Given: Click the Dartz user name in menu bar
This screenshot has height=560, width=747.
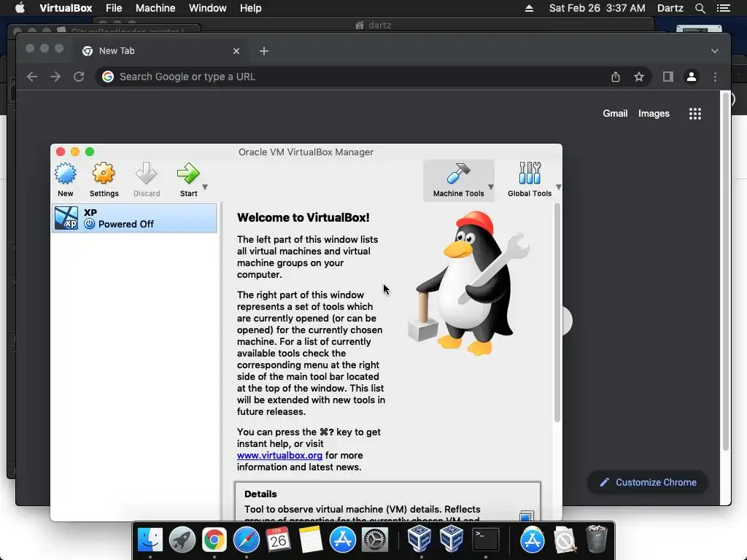Looking at the screenshot, I should pyautogui.click(x=670, y=8).
